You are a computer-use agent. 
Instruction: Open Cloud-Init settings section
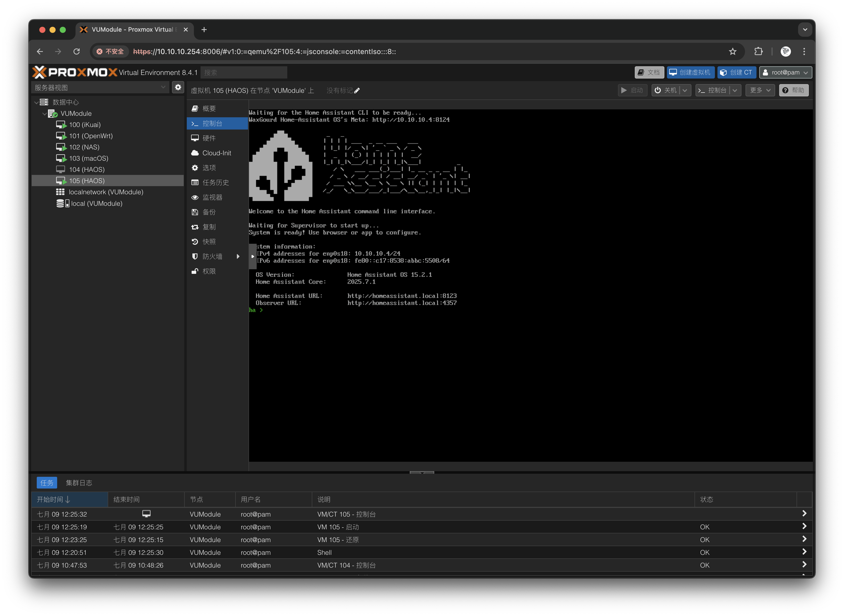tap(216, 153)
